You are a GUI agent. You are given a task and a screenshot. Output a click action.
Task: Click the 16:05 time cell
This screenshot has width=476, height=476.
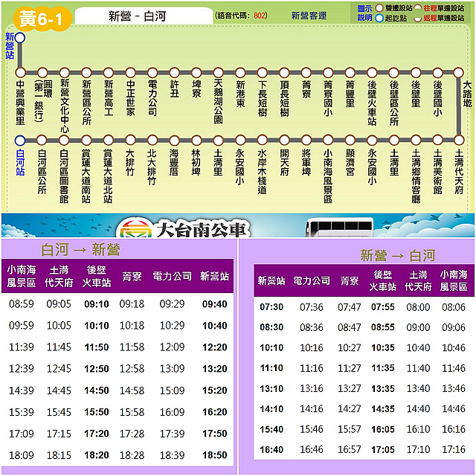click(383, 429)
